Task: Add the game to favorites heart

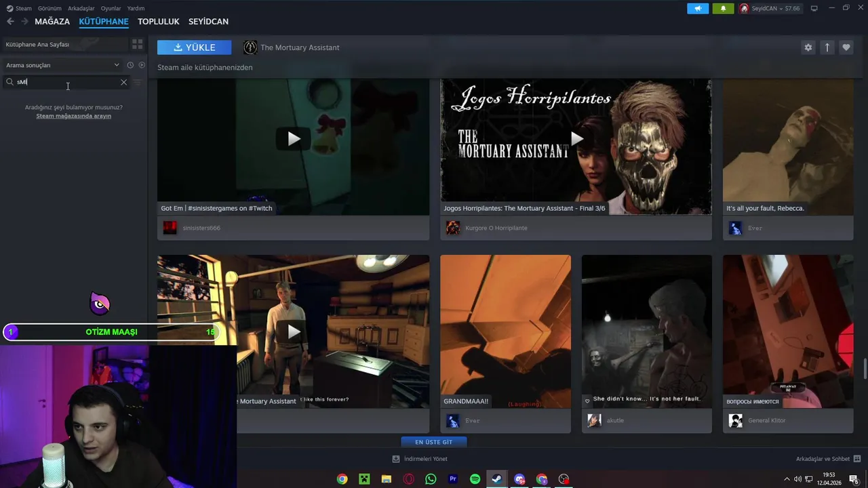Action: point(846,47)
